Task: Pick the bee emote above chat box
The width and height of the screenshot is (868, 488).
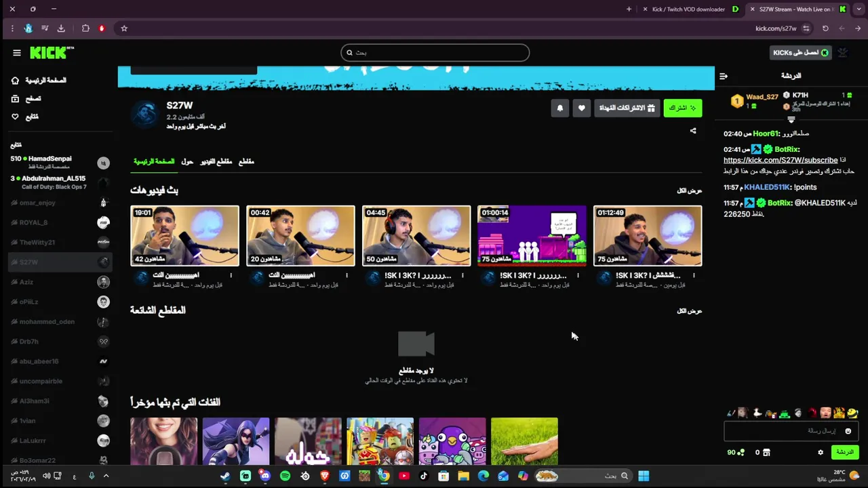Action: coord(853,413)
